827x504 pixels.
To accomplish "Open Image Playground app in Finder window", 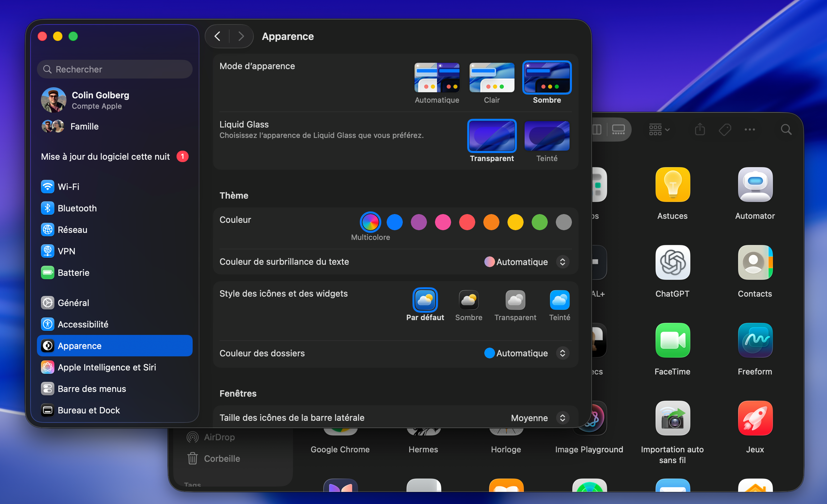I will (589, 449).
